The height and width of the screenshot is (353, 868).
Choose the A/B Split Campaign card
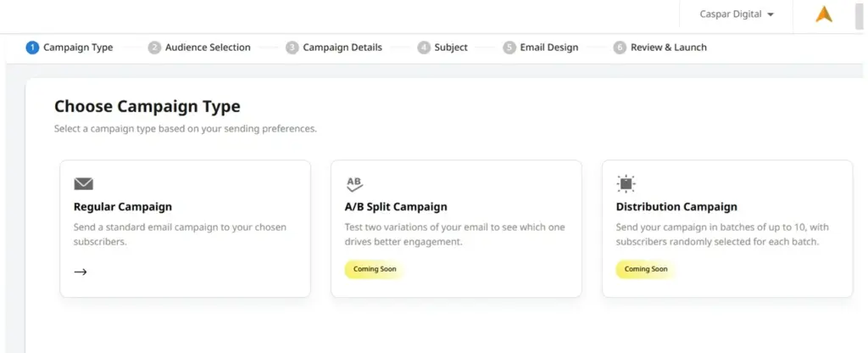pos(456,229)
